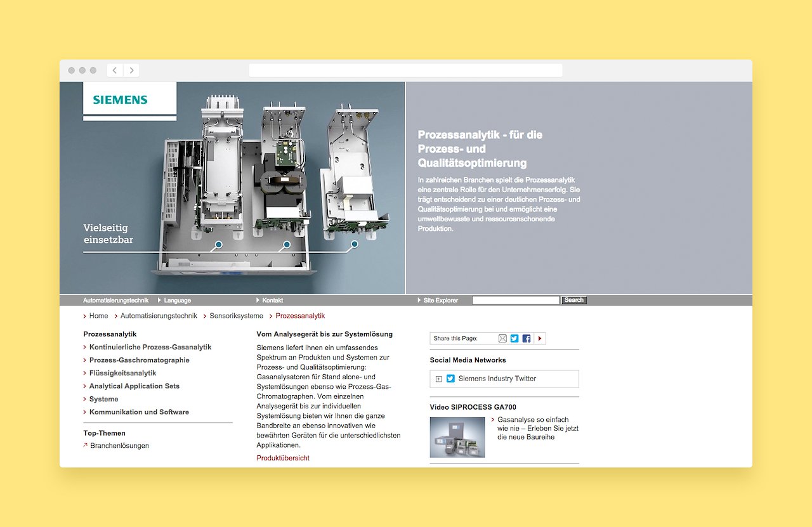Open the Automatisierungstechnik menu in gray bar

click(x=115, y=301)
